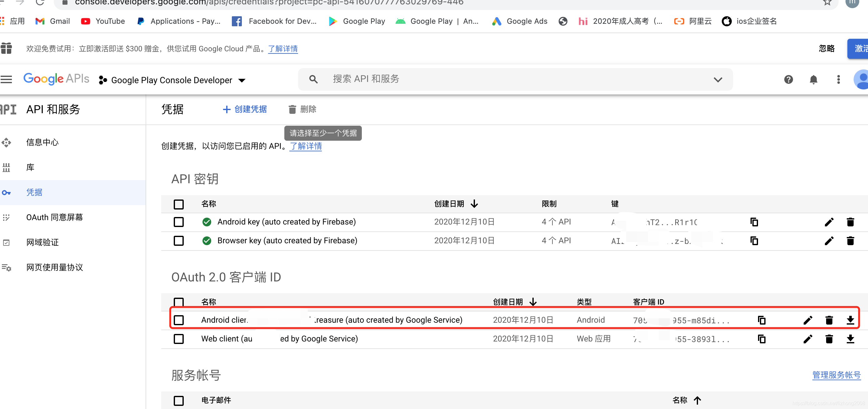Delete the Android key credential
The height and width of the screenshot is (409, 868).
[850, 222]
